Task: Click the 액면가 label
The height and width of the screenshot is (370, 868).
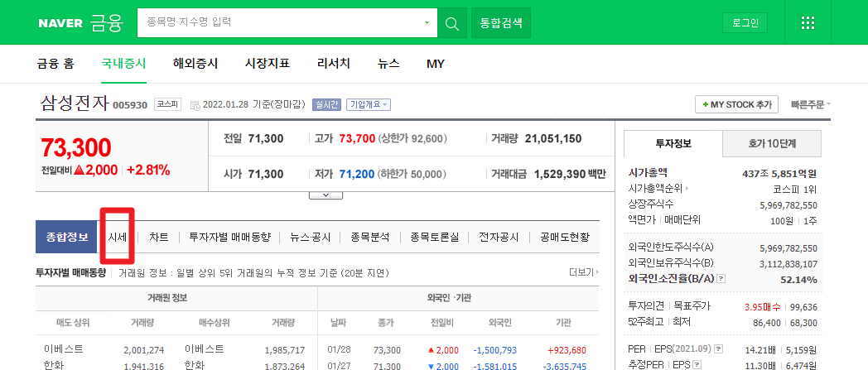Action: [x=644, y=219]
